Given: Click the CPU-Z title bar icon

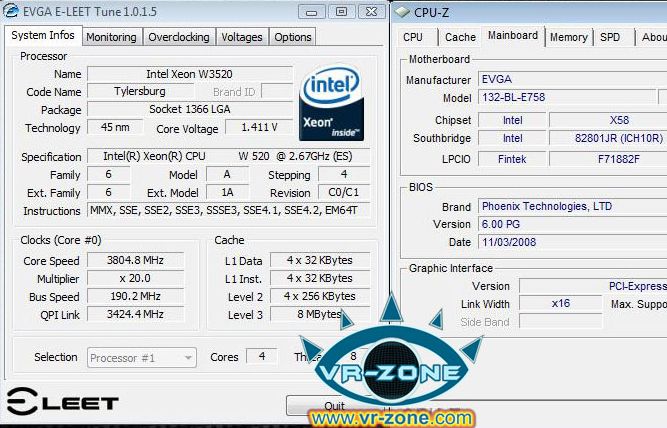Looking at the screenshot, I should [402, 12].
